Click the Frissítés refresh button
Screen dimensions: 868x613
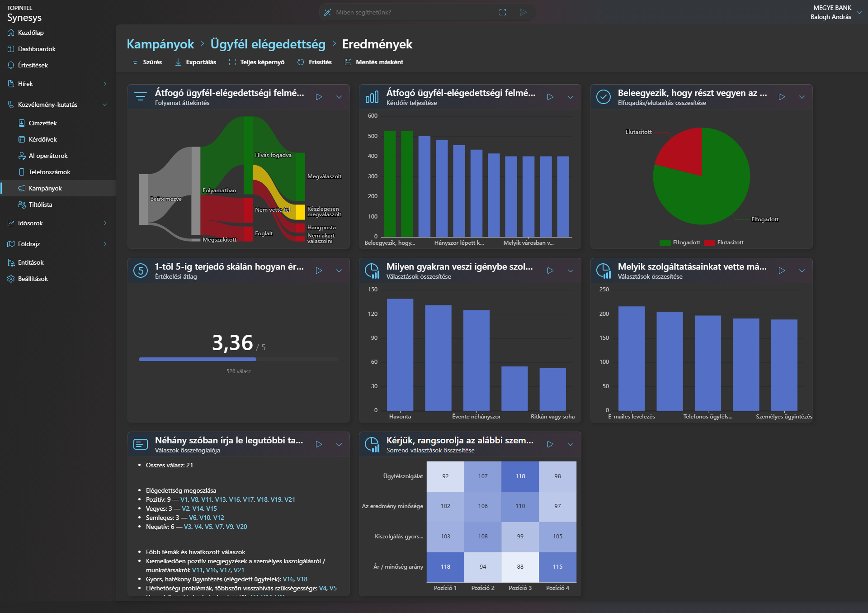pyautogui.click(x=314, y=62)
